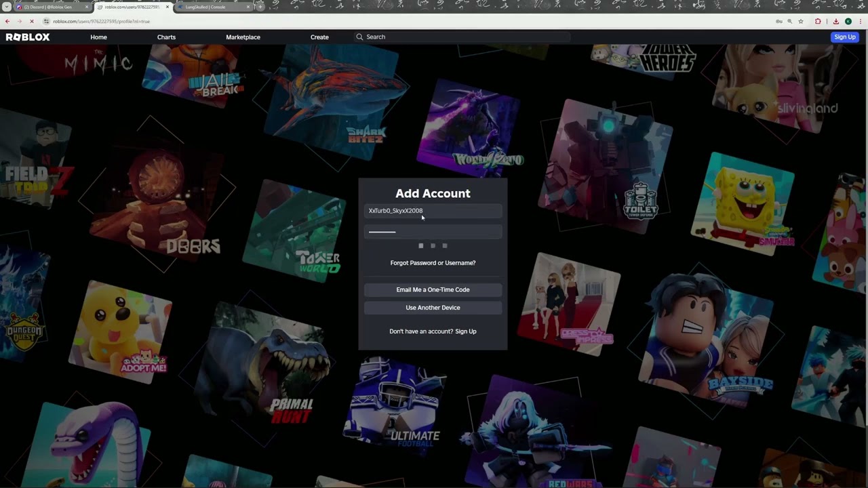This screenshot has height=488, width=868.
Task: Bookmark this page with the star icon
Action: coord(801,22)
